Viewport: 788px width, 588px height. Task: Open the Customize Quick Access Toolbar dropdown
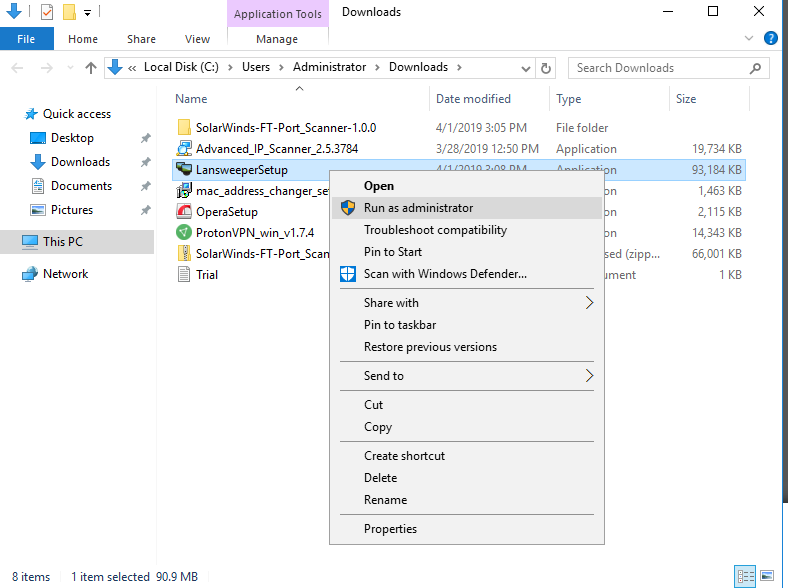87,13
